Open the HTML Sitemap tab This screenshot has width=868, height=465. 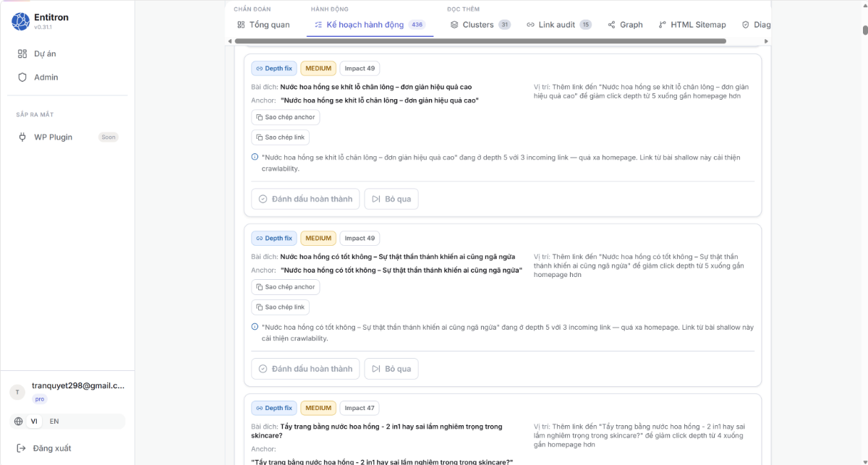point(692,25)
